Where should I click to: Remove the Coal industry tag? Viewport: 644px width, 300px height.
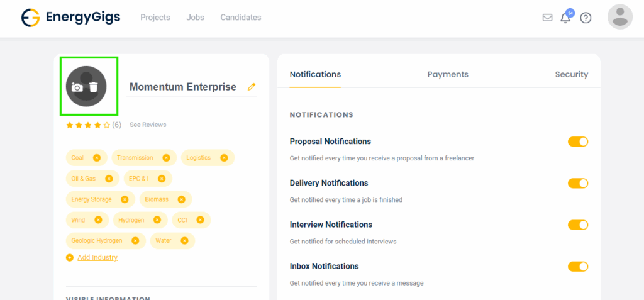coord(96,158)
